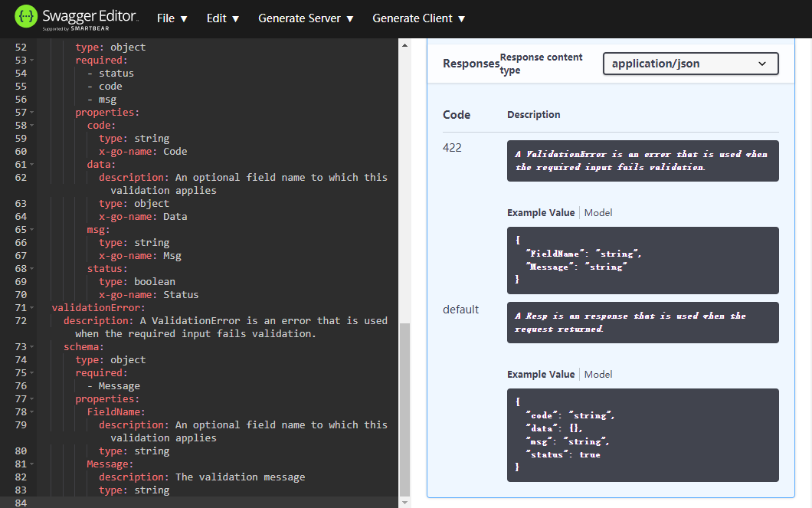Switch to Model tab for 422 response
This screenshot has height=508, width=812.
[598, 213]
